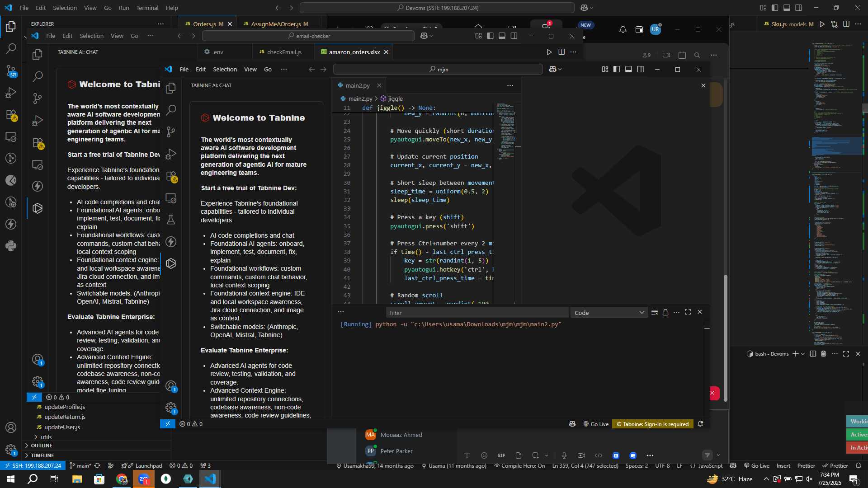Run amazon_orders file with the play icon
This screenshot has width=868, height=488.
(x=549, y=52)
